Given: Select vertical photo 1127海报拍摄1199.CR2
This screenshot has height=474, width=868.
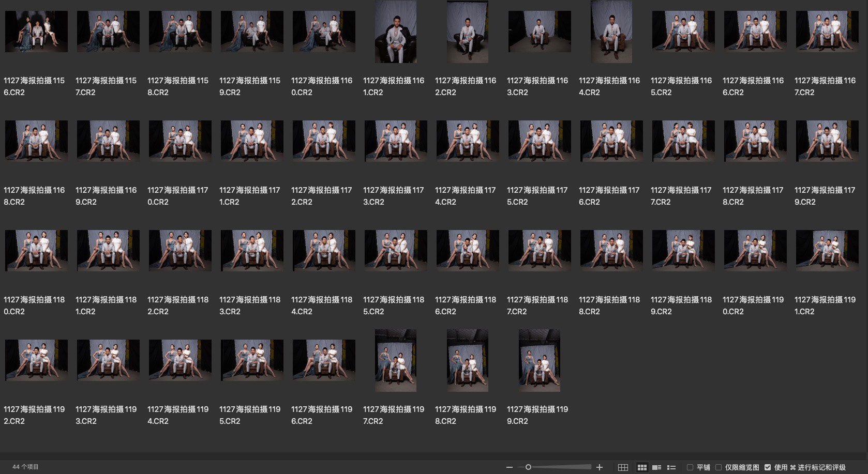Looking at the screenshot, I should (x=540, y=360).
